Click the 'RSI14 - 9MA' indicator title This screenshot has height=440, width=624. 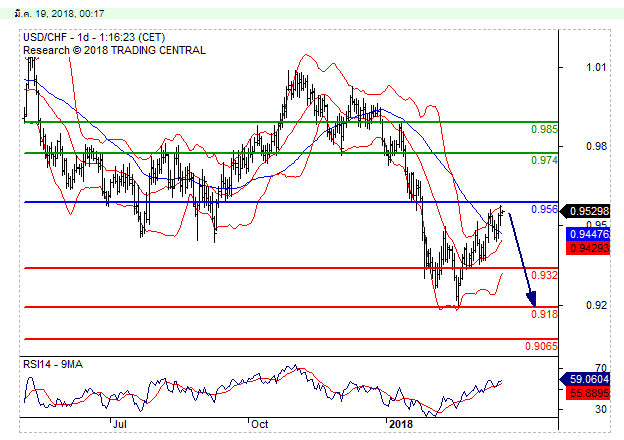tap(53, 364)
